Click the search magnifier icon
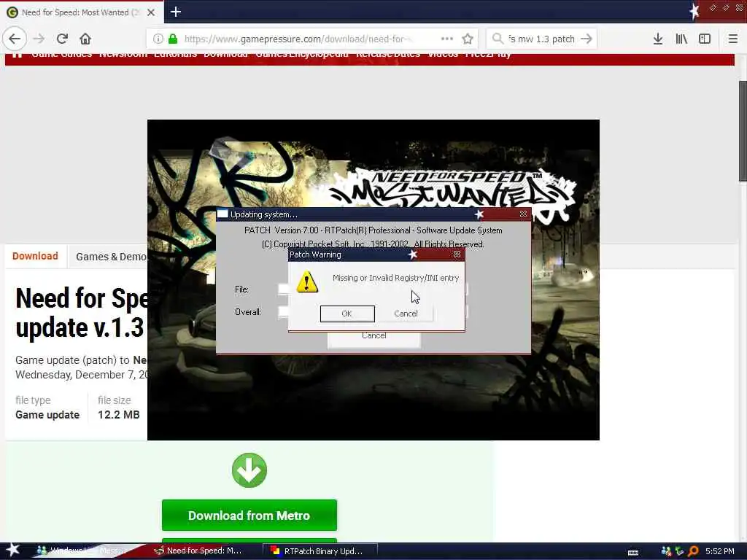The width and height of the screenshot is (747, 560). (498, 39)
